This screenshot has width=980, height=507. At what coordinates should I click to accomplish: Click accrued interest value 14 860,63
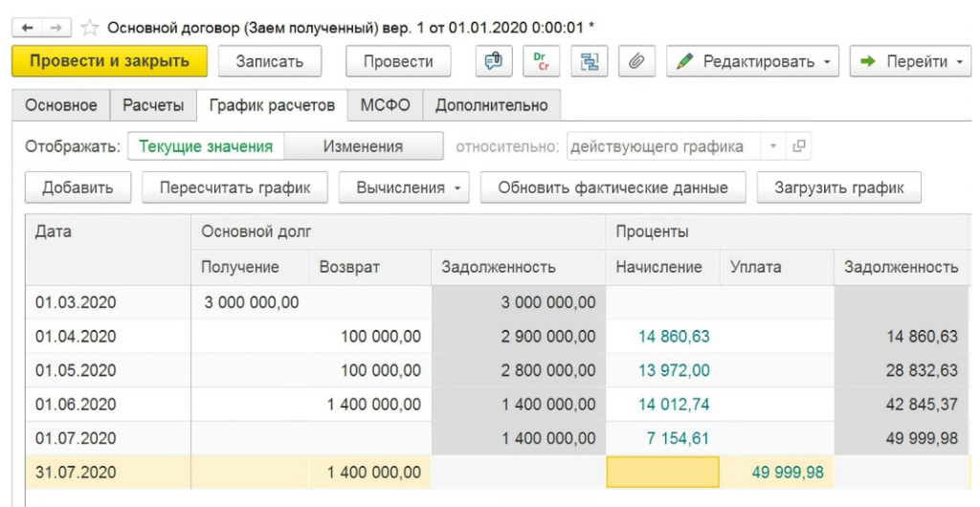[x=674, y=337]
